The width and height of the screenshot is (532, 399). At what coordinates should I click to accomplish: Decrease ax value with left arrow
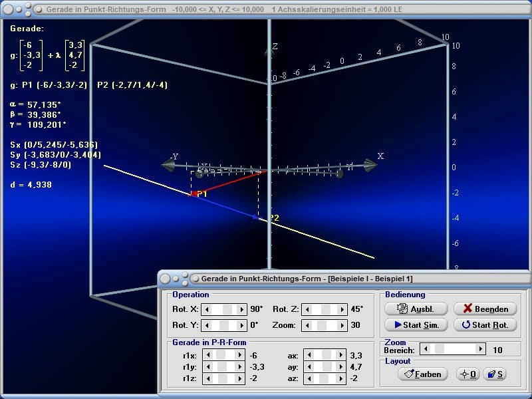pyautogui.click(x=309, y=355)
